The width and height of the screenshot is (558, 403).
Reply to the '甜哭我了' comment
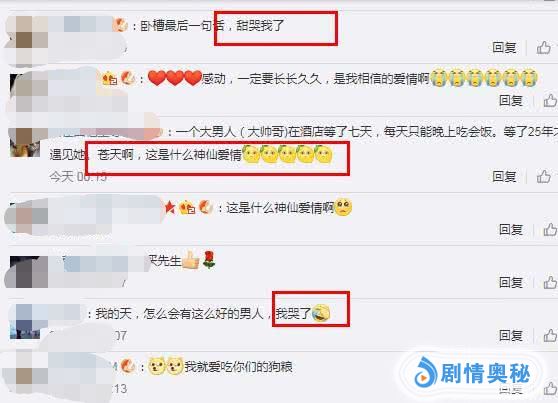click(x=504, y=47)
